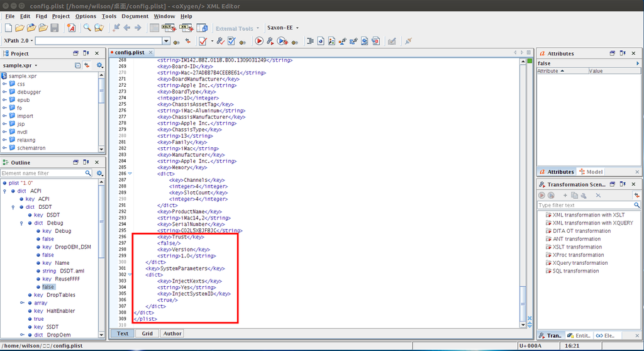Click the Duplicate scenario icon in Transformation Scenarios
644x351 pixels.
click(575, 196)
